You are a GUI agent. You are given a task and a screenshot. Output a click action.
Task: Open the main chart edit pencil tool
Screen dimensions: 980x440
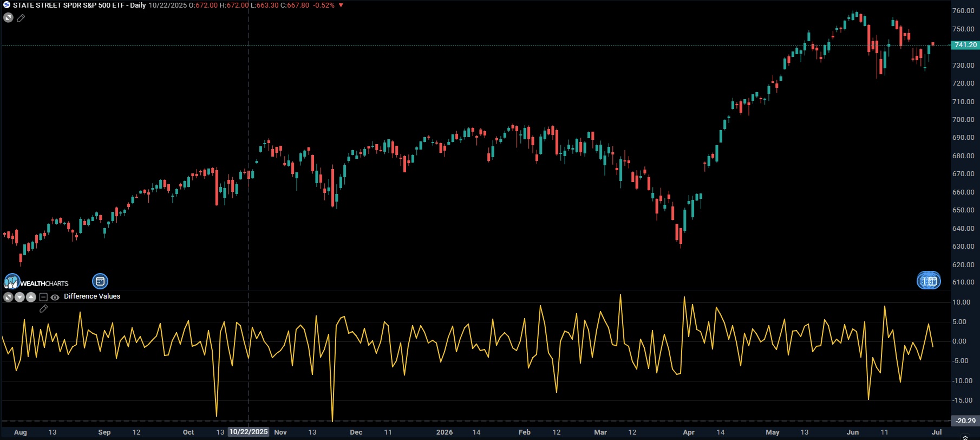21,18
